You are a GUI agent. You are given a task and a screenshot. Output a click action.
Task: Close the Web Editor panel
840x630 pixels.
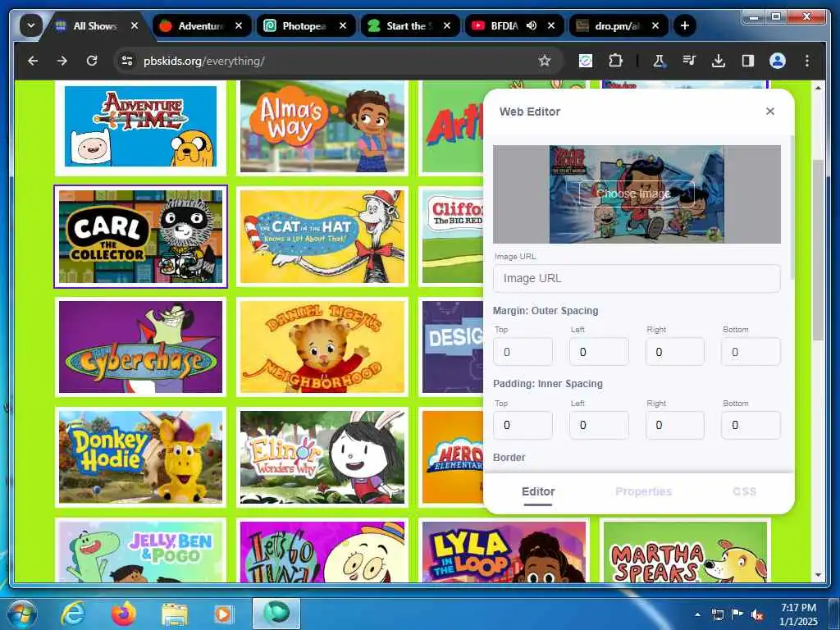(x=769, y=112)
